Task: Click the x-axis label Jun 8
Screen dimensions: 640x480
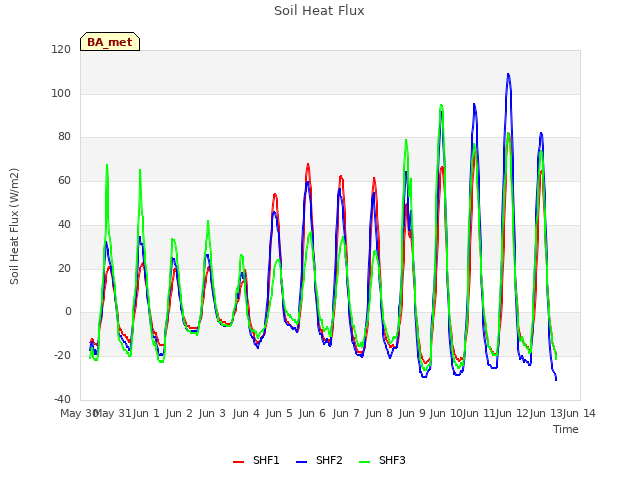Action: 379,413
